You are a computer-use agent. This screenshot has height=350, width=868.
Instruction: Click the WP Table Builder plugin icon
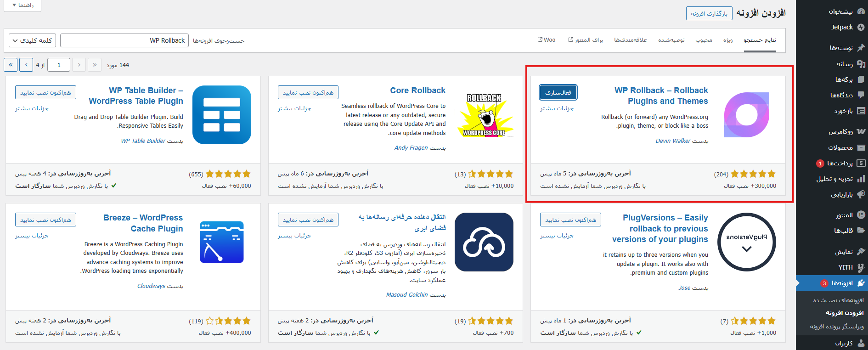tap(222, 115)
